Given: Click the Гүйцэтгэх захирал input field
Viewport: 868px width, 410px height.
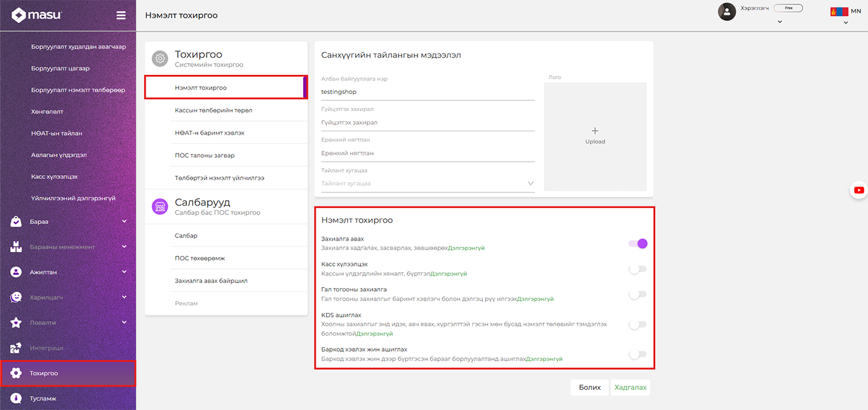Looking at the screenshot, I should 427,122.
